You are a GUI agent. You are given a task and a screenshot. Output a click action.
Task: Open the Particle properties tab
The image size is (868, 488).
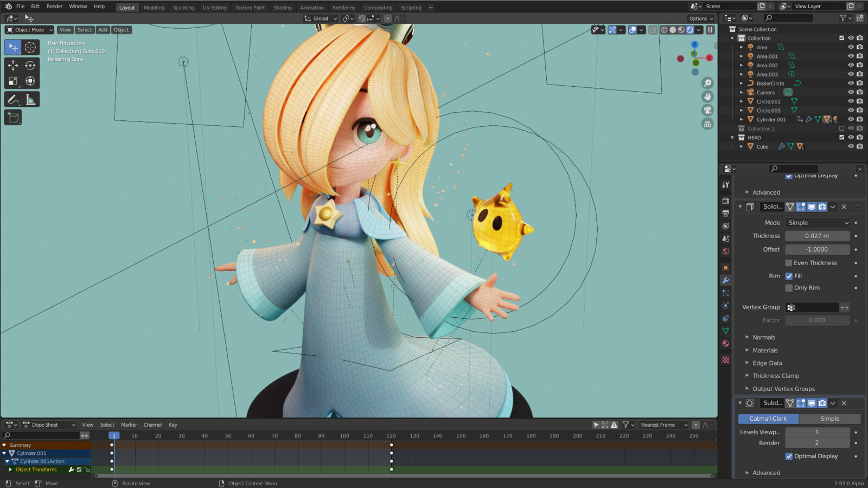726,293
